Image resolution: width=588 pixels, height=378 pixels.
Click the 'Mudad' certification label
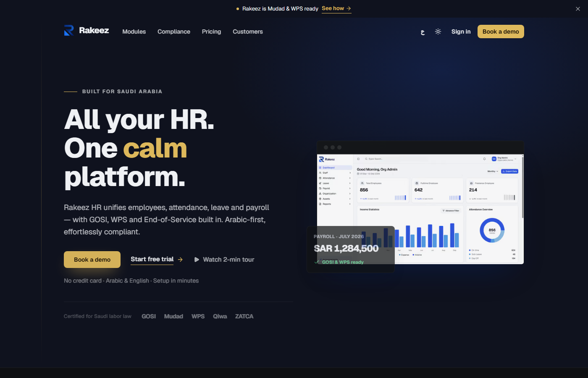tap(173, 316)
